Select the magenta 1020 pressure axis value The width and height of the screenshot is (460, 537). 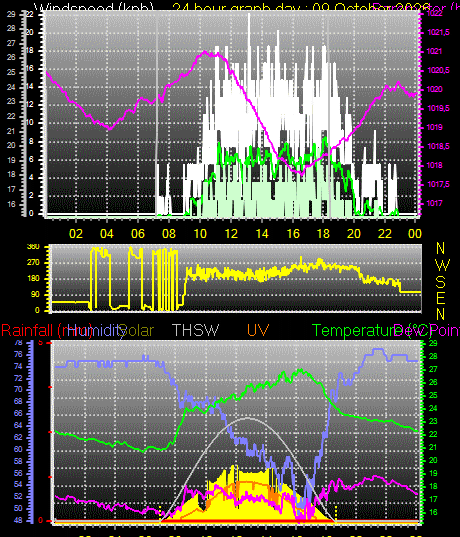coord(435,89)
